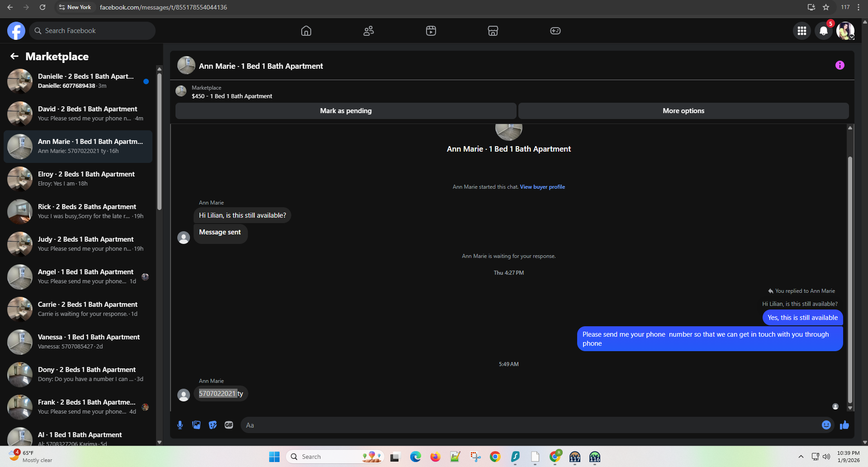868x467 pixels.
Task: Open Rick 2 Beds 2 Baths conversation
Action: [78, 212]
